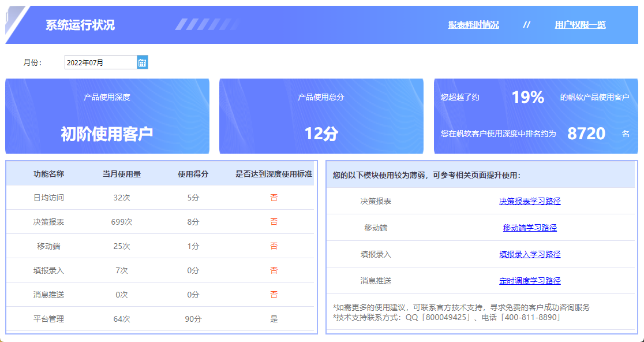Open 决策报表学习路径 link
The width and height of the screenshot is (644, 342).
point(530,201)
